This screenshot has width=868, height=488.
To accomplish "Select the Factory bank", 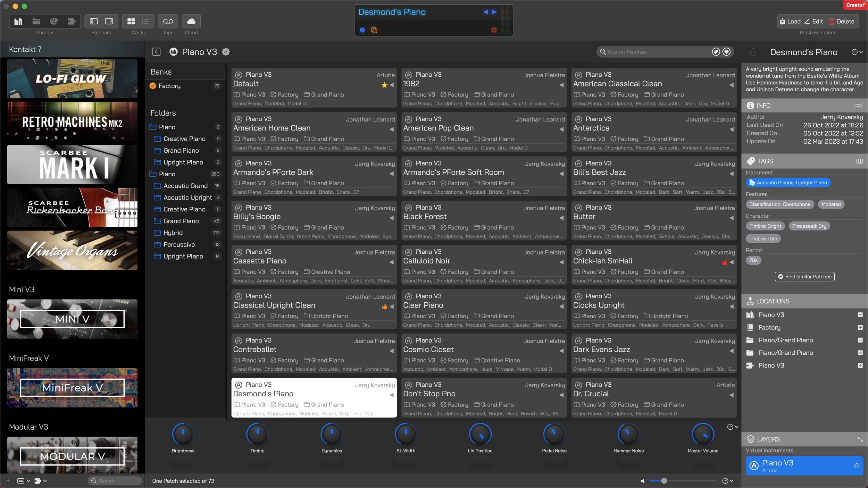I will point(186,86).
